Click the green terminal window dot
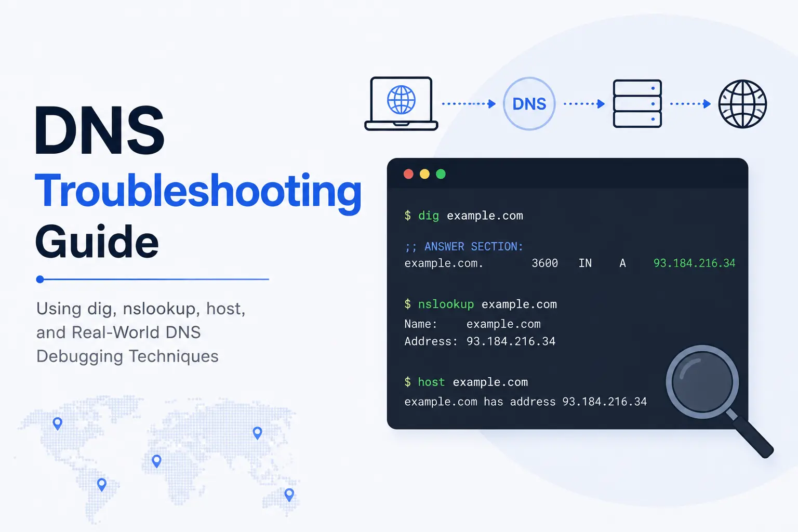The image size is (798, 532). pos(441,174)
